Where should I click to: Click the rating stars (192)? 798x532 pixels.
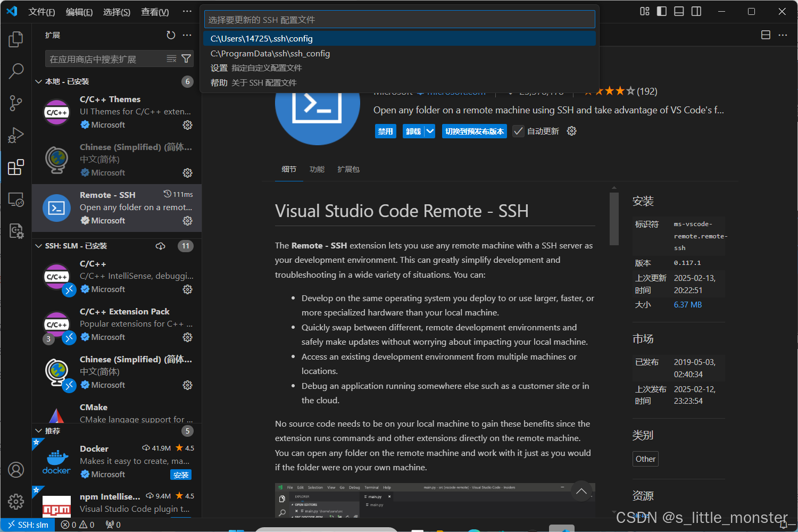(621, 92)
